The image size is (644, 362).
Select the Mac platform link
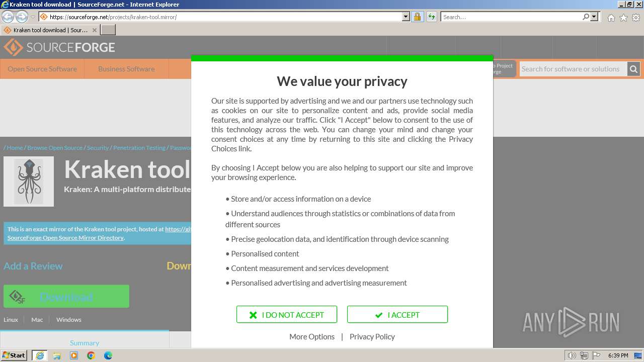click(37, 320)
